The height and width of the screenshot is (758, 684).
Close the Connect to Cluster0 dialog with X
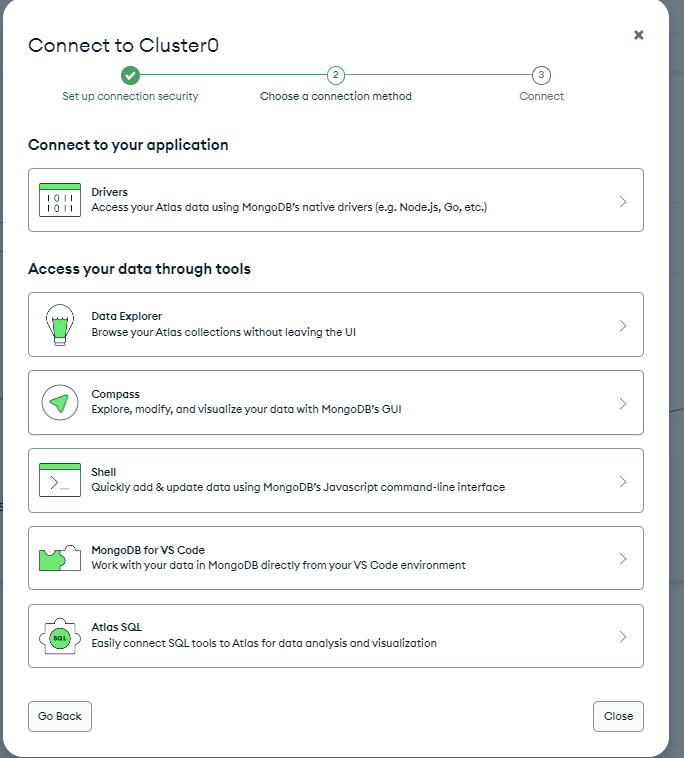click(x=639, y=35)
